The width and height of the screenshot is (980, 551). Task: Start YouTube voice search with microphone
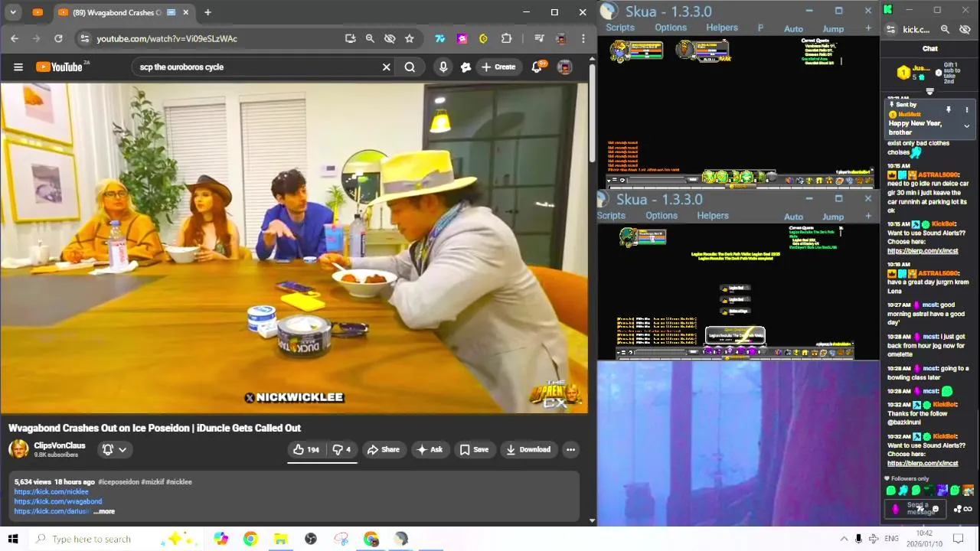coord(443,67)
